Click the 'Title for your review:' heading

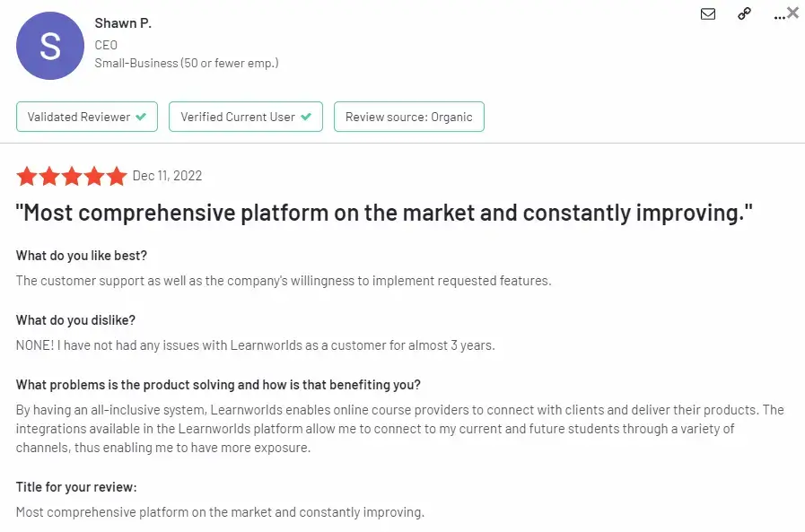[76, 487]
